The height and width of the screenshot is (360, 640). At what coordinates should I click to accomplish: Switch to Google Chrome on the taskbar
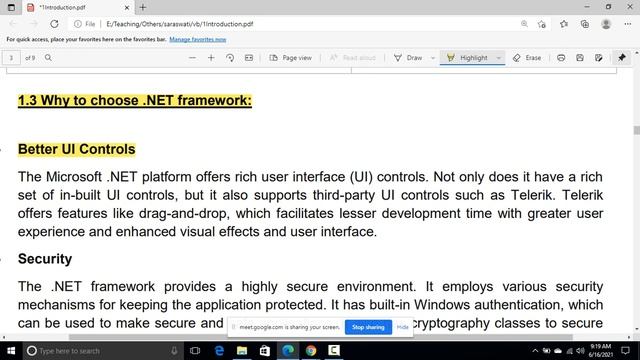(311, 351)
